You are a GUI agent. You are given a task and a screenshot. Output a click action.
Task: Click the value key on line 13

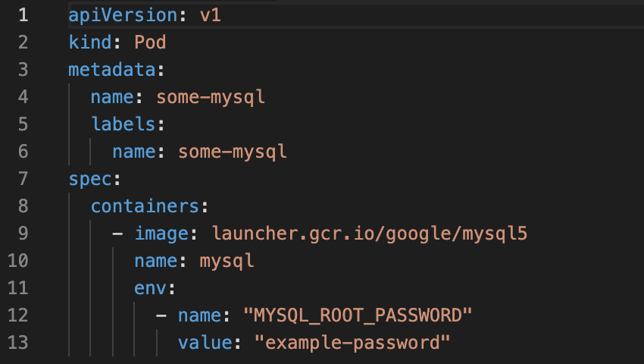tap(205, 342)
